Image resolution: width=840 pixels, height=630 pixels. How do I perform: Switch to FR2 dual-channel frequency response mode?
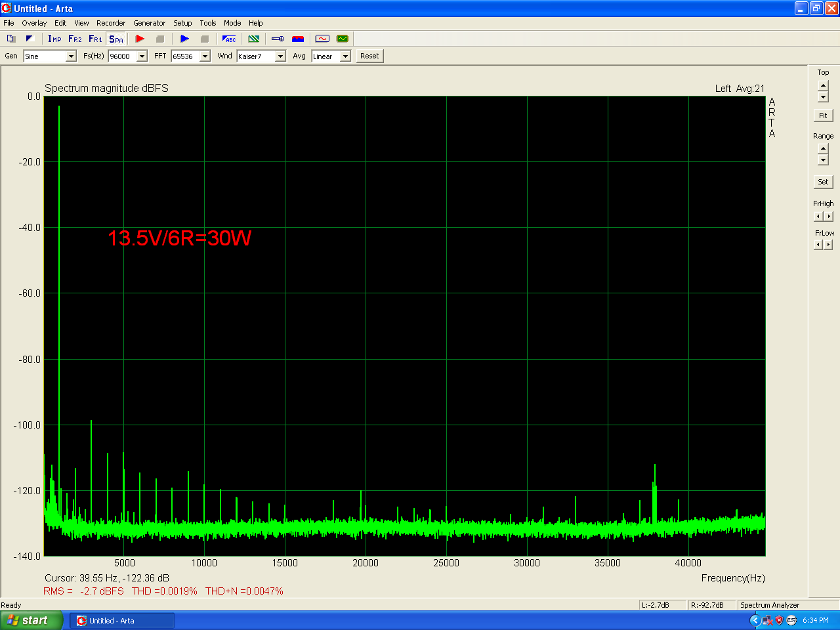coord(75,39)
